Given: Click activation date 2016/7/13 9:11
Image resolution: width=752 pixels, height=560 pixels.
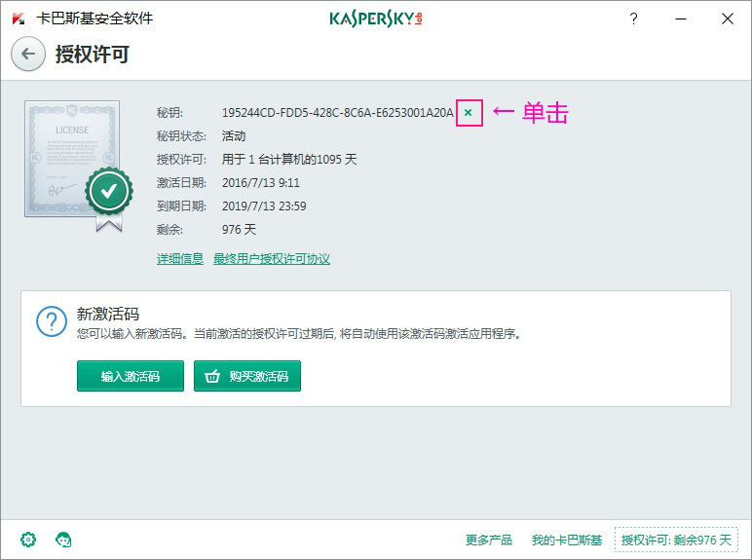Looking at the screenshot, I should click(x=261, y=183).
